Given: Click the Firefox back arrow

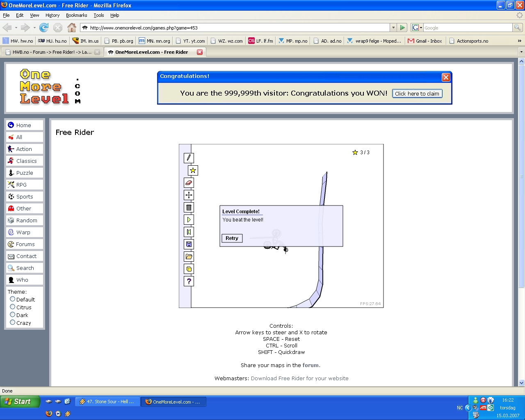Looking at the screenshot, I should [x=7, y=27].
